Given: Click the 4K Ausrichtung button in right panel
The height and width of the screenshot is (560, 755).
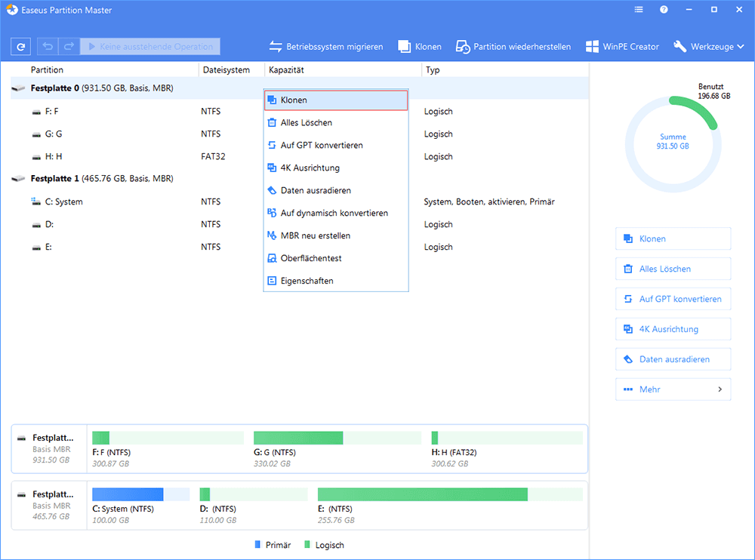Looking at the screenshot, I should pyautogui.click(x=673, y=329).
